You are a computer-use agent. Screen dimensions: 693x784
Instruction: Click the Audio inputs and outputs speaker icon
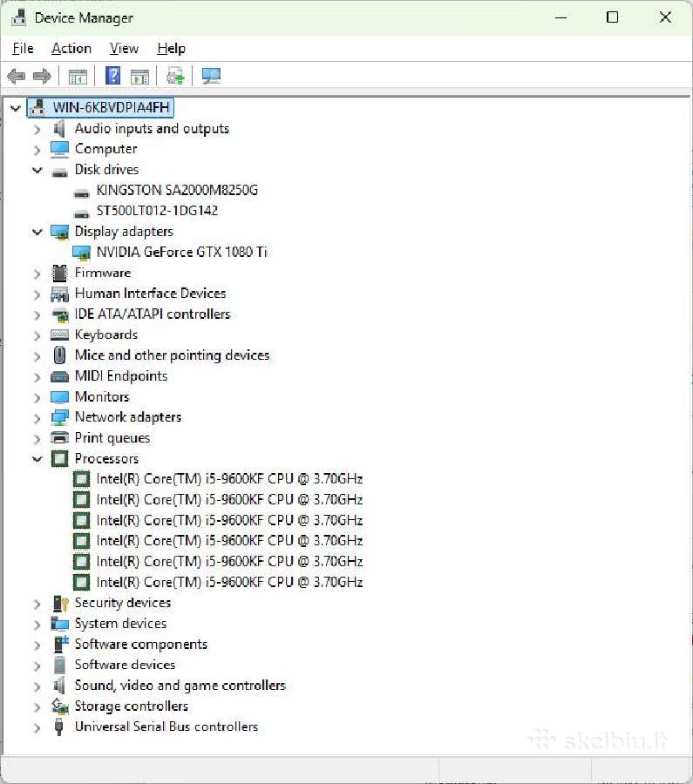click(x=59, y=129)
